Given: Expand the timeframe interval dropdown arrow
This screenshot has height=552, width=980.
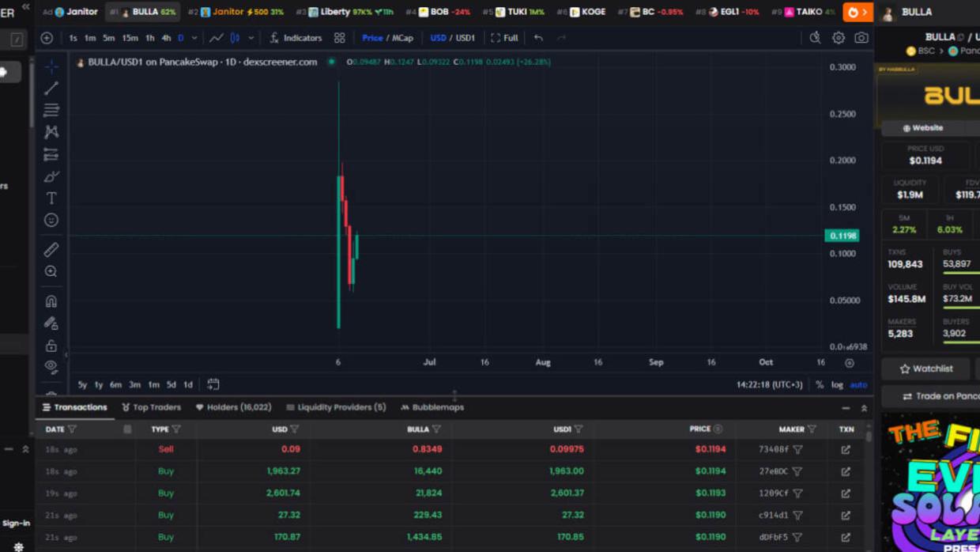Looking at the screenshot, I should click(194, 37).
